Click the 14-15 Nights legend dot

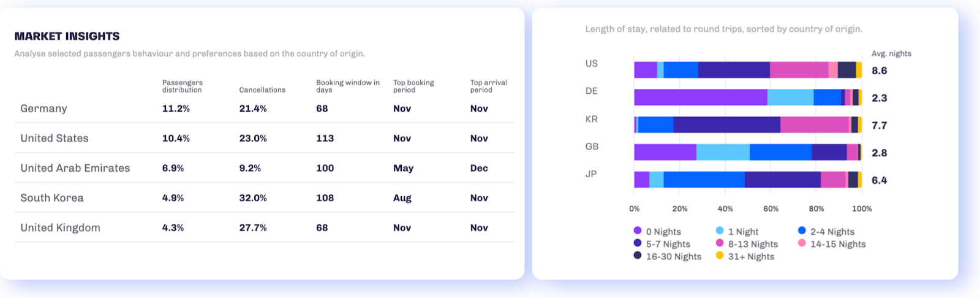pyautogui.click(x=802, y=243)
